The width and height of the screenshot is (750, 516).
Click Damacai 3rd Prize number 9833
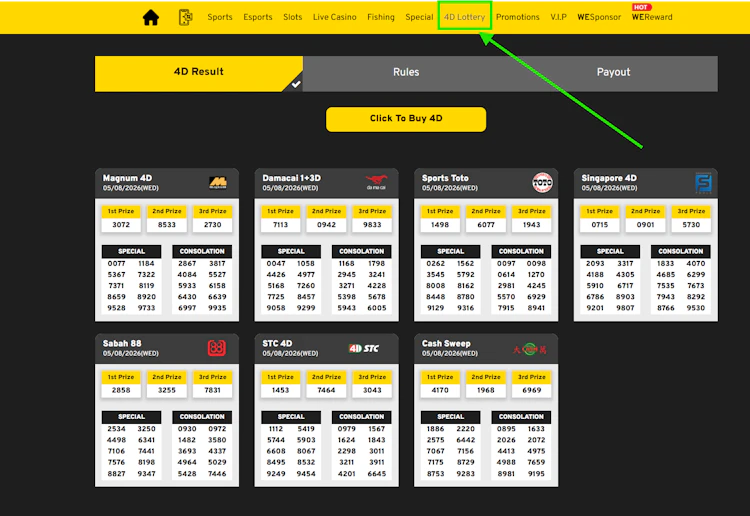pyautogui.click(x=372, y=225)
